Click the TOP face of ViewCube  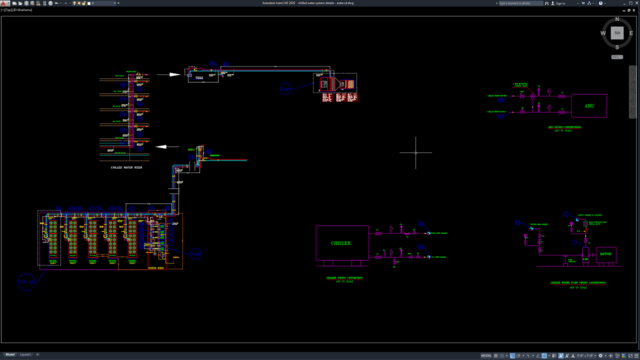point(617,33)
